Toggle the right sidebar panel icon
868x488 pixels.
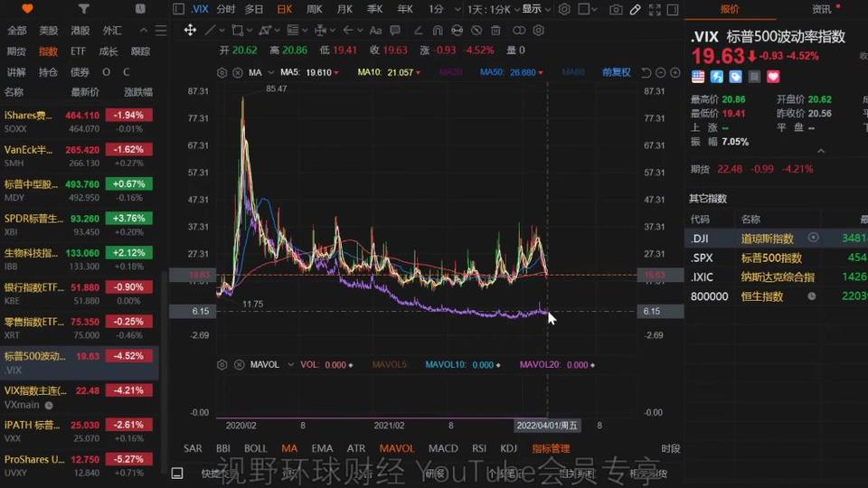(673, 9)
